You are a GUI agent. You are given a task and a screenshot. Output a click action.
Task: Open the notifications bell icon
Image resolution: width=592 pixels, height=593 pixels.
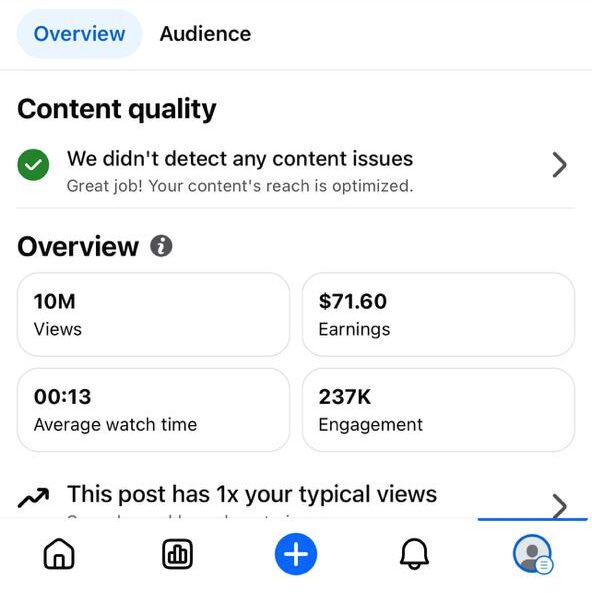414,554
